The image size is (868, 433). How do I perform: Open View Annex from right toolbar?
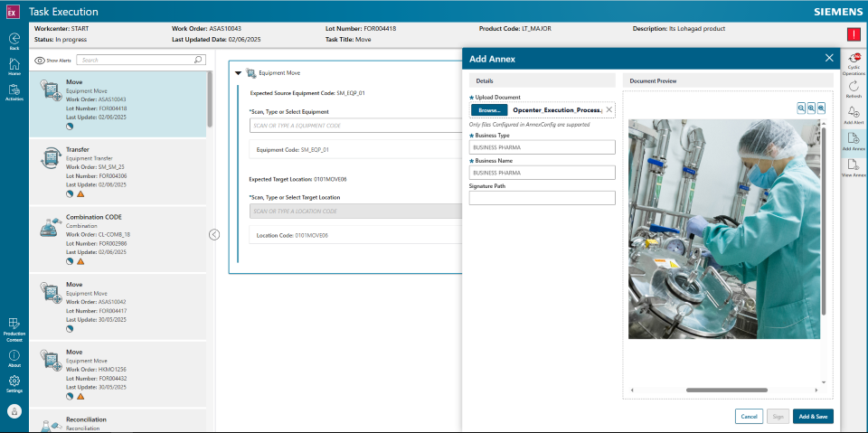click(x=854, y=166)
